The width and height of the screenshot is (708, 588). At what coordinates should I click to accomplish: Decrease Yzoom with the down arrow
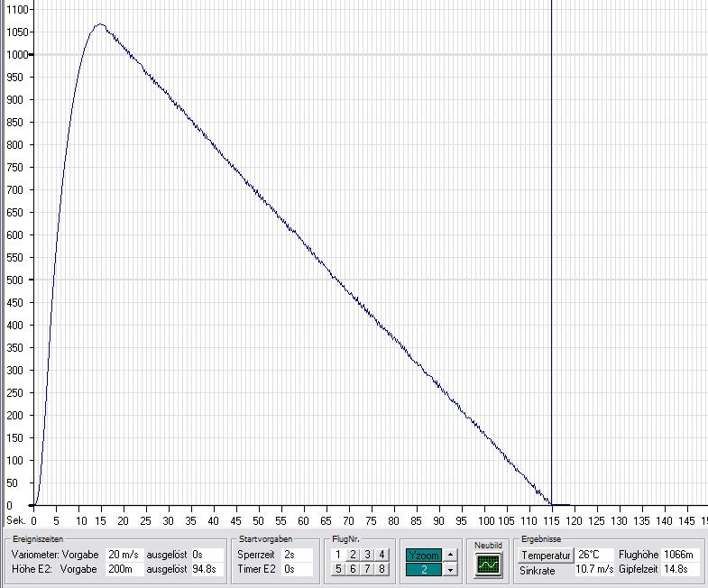coord(450,569)
